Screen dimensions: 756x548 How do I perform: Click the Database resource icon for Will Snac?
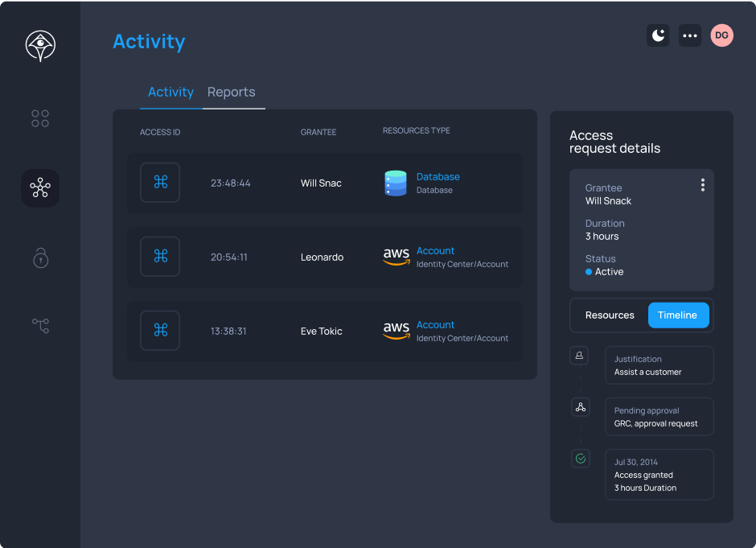click(x=396, y=183)
